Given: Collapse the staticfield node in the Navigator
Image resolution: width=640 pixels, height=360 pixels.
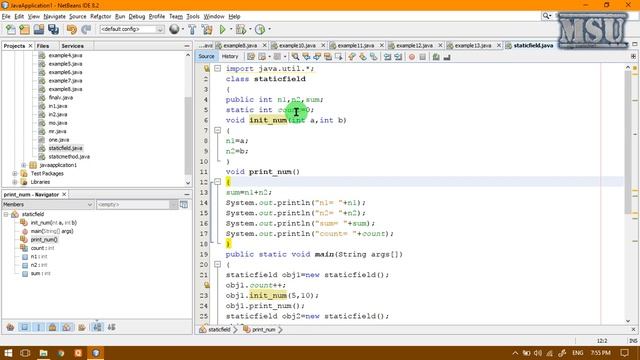Looking at the screenshot, I should (x=6, y=214).
